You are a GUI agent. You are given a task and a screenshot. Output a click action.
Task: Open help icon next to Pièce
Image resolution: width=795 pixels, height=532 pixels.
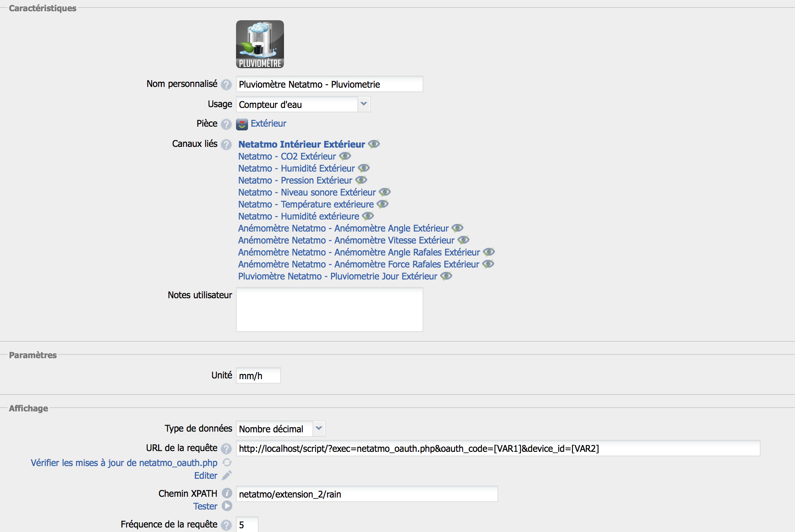point(226,124)
